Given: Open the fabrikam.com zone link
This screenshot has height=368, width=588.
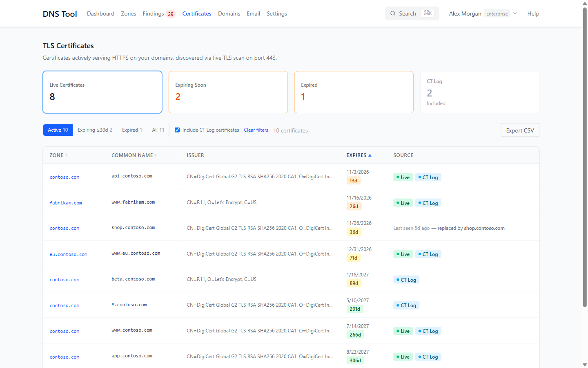Looking at the screenshot, I should [66, 203].
